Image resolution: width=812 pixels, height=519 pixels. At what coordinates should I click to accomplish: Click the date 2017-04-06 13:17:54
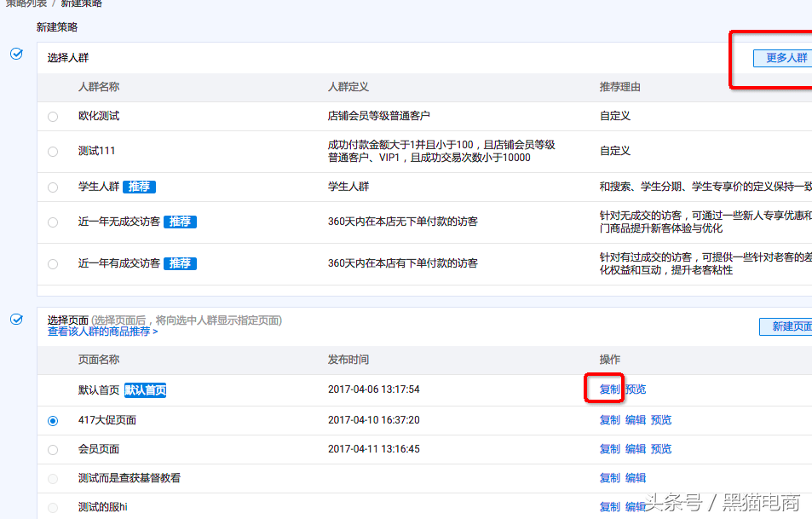[374, 389]
